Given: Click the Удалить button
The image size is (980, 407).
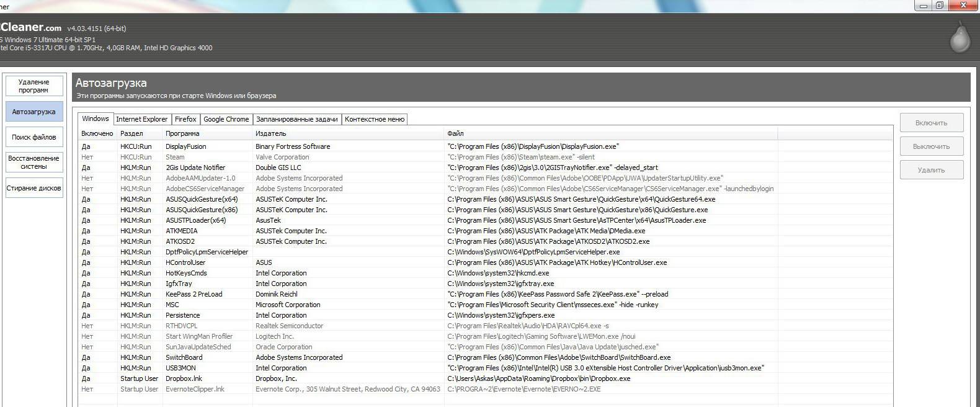Looking at the screenshot, I should click(x=931, y=170).
